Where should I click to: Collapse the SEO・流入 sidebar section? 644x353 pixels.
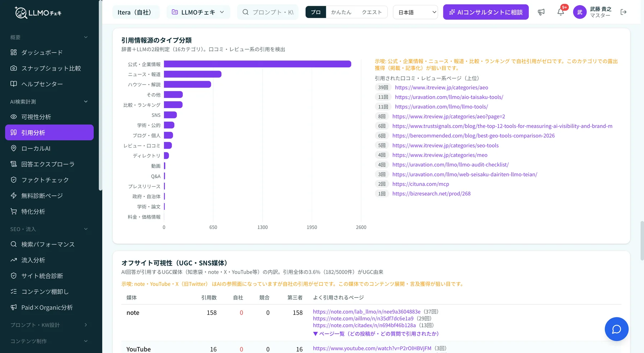(x=49, y=229)
